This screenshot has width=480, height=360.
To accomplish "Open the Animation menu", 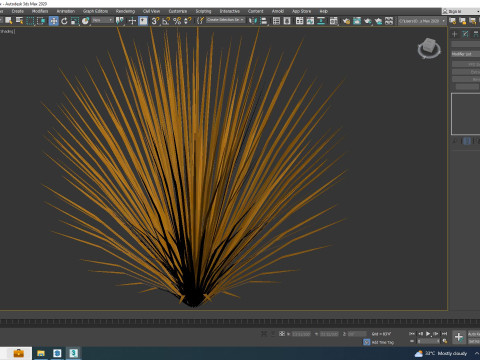I will coord(65,11).
